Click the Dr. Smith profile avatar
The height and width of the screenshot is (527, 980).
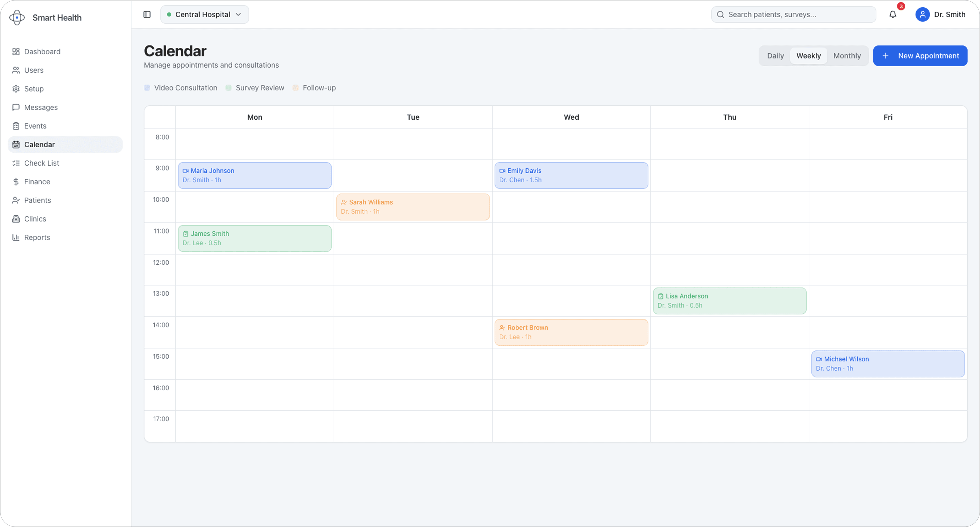pos(922,14)
